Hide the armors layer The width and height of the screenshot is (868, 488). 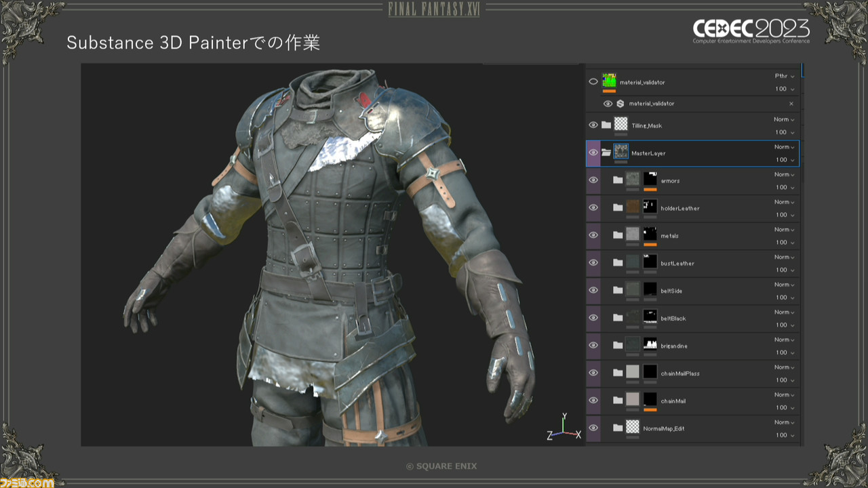click(593, 180)
